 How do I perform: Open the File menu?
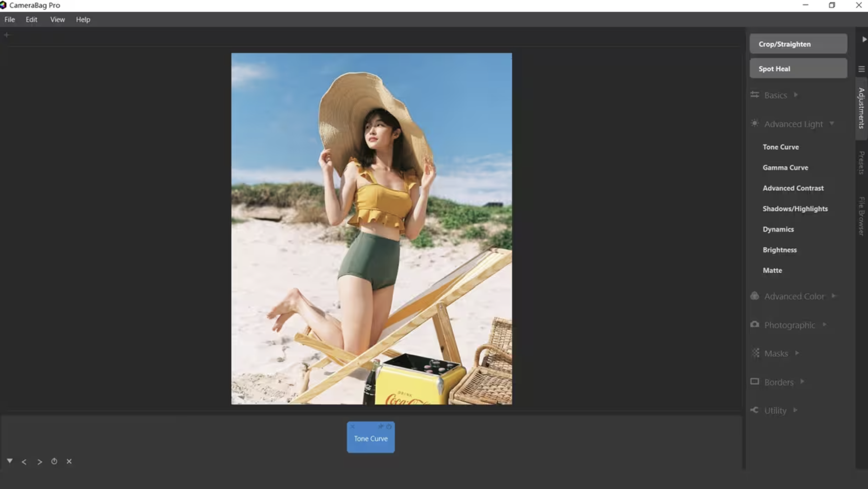pos(10,20)
